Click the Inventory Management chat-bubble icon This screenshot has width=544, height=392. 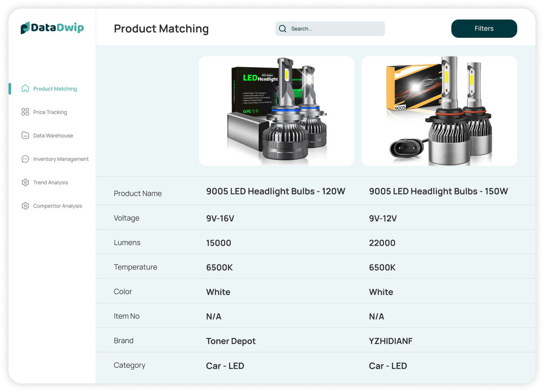tap(25, 159)
